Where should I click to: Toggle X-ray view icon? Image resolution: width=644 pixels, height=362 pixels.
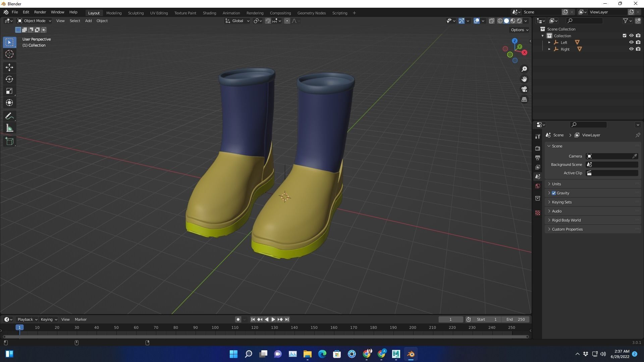click(491, 21)
